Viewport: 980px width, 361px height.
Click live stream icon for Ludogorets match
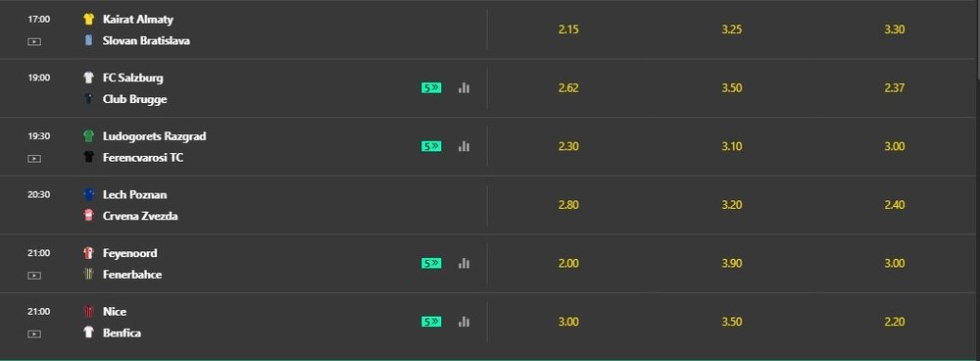click(34, 159)
